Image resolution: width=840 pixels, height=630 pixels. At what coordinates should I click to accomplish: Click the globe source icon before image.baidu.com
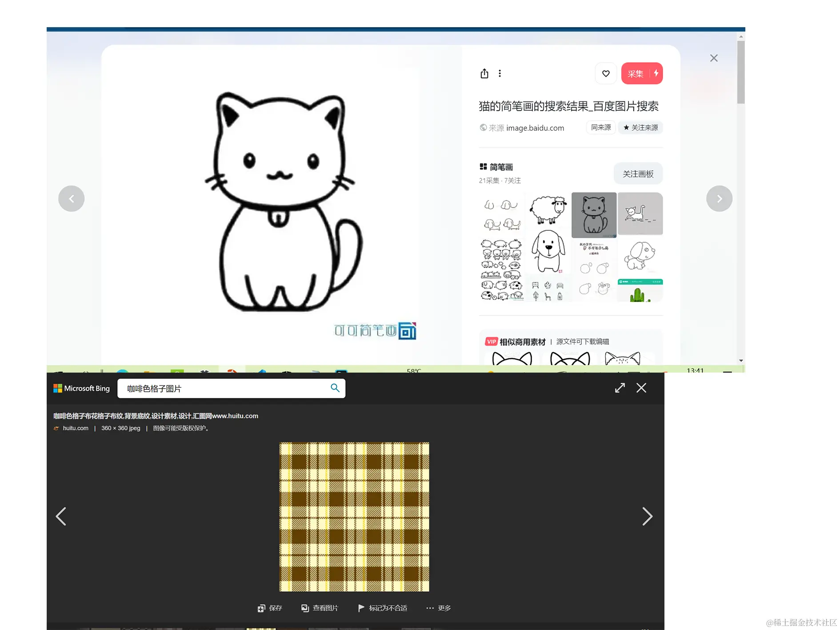(483, 128)
